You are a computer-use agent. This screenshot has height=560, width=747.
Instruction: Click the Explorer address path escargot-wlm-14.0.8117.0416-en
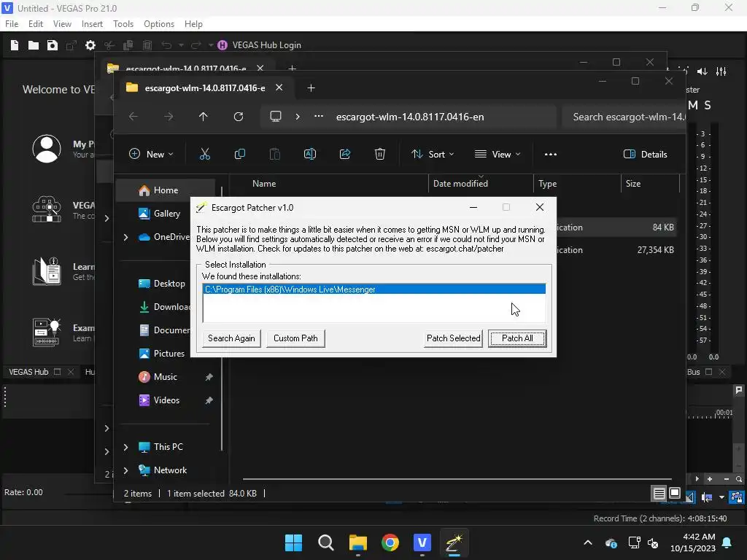(410, 117)
